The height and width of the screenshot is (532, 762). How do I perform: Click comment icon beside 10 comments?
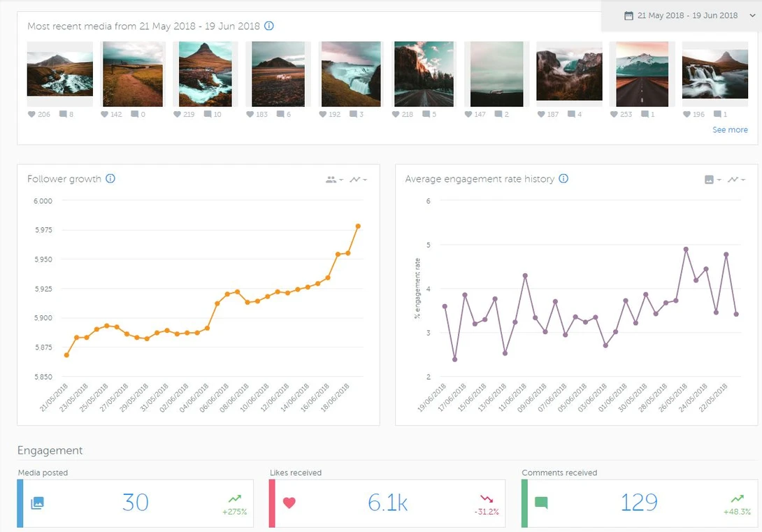208,114
